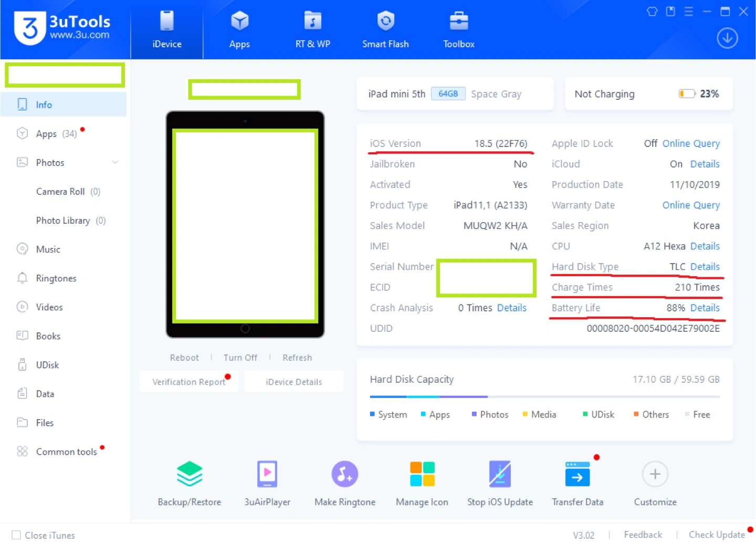The width and height of the screenshot is (756, 544).
Task: Click the Ringtones bell icon
Action: 22,278
